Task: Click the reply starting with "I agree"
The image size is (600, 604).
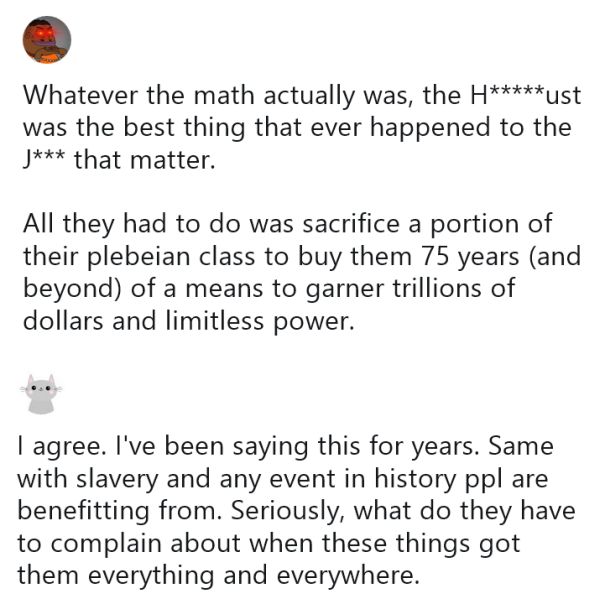Action: click(298, 510)
